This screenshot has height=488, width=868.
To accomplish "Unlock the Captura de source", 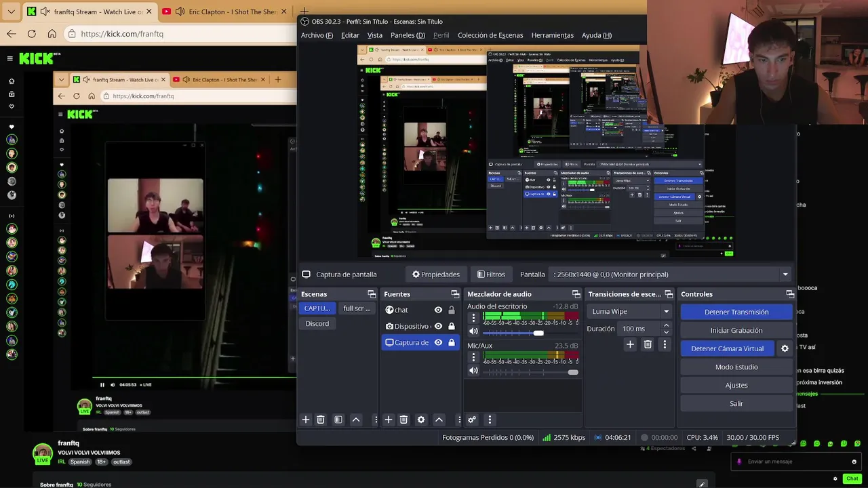I will (x=452, y=342).
